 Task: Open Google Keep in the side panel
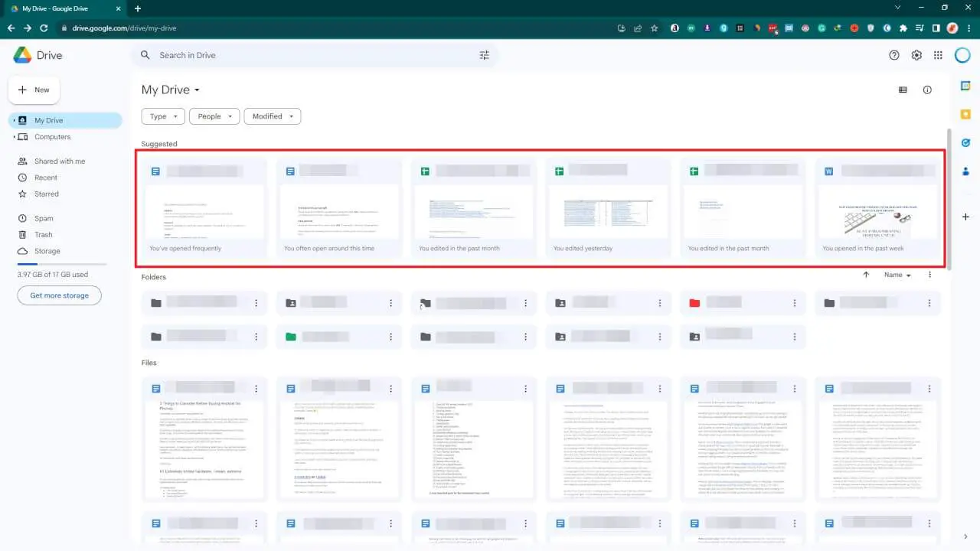[965, 114]
